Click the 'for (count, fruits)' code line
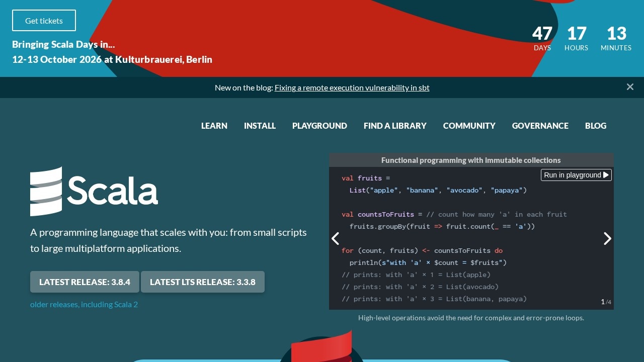 422,250
